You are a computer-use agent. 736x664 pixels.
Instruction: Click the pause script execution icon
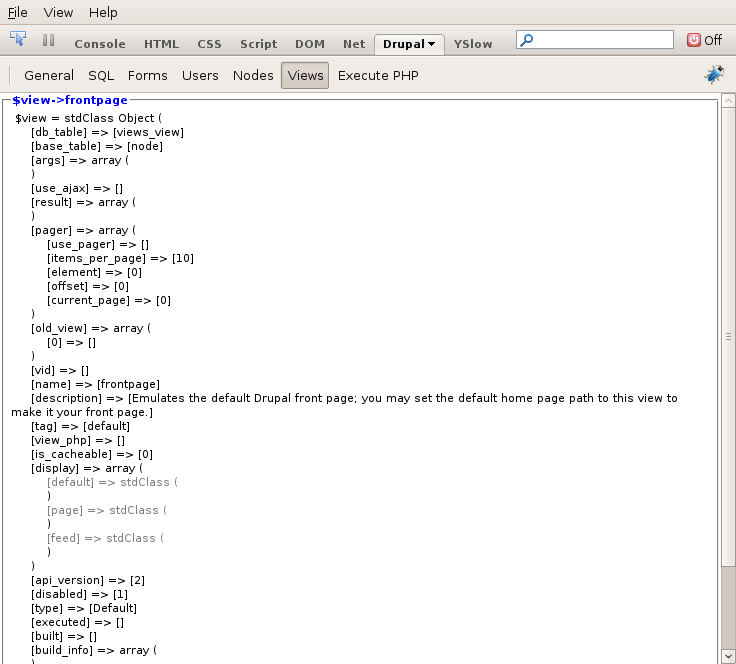pos(48,40)
